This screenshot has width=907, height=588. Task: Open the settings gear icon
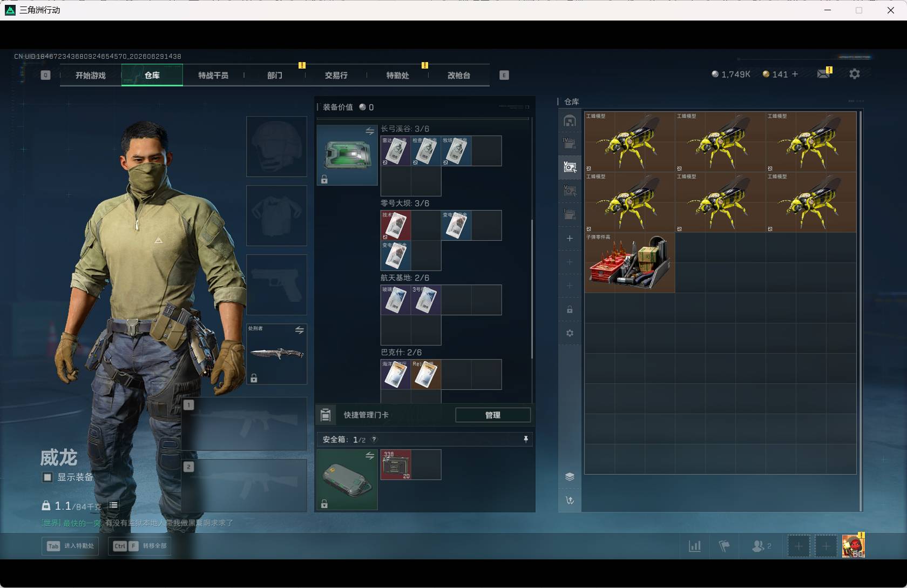point(854,74)
